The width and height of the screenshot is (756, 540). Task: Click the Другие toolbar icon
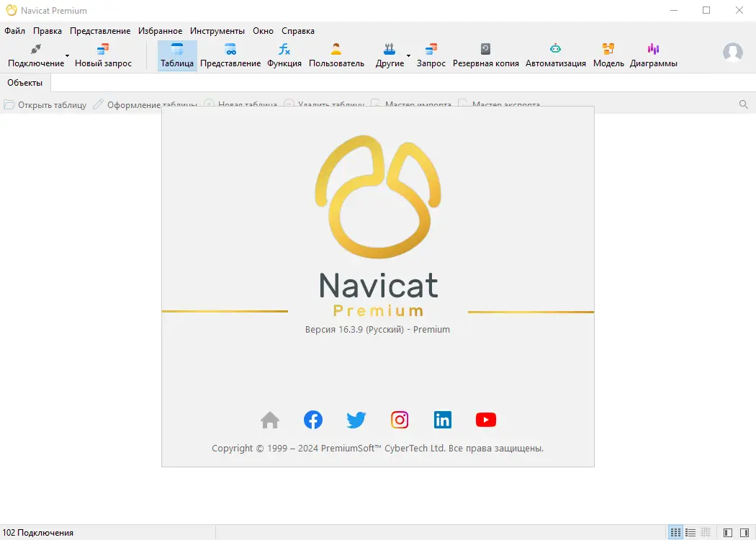(390, 55)
